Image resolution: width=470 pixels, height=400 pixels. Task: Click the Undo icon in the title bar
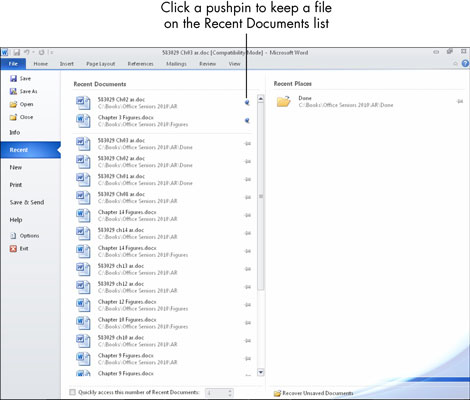(27, 52)
